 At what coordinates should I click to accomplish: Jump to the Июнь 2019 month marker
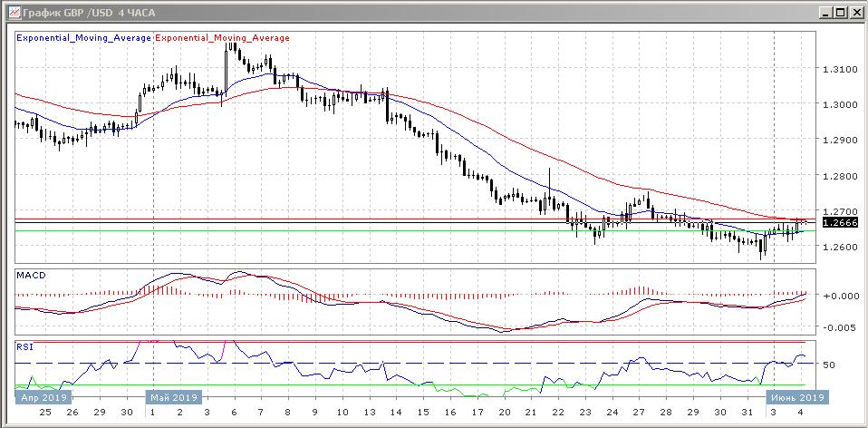pos(796,397)
